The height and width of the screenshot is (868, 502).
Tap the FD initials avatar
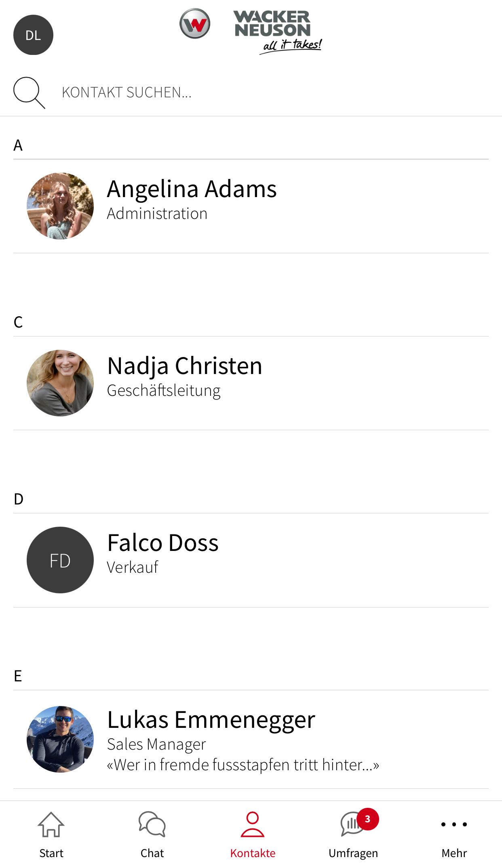(x=60, y=560)
